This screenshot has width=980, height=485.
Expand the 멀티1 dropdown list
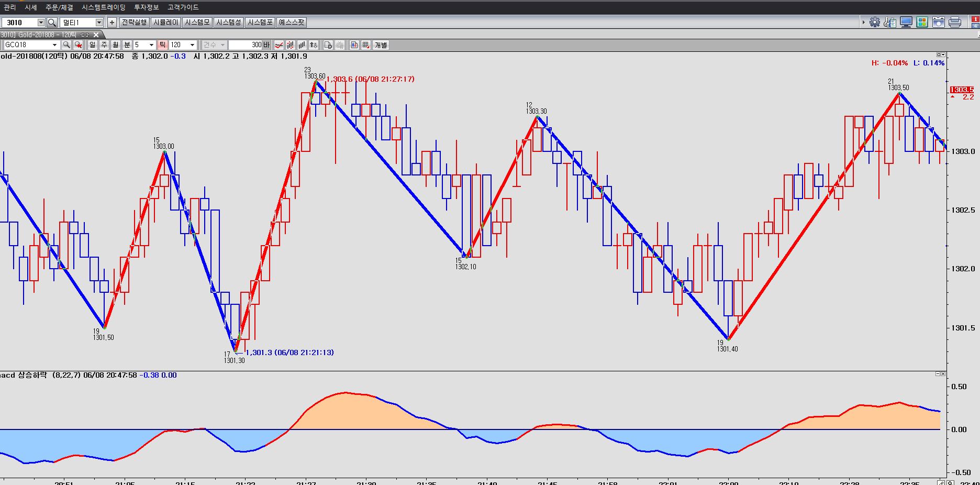98,23
